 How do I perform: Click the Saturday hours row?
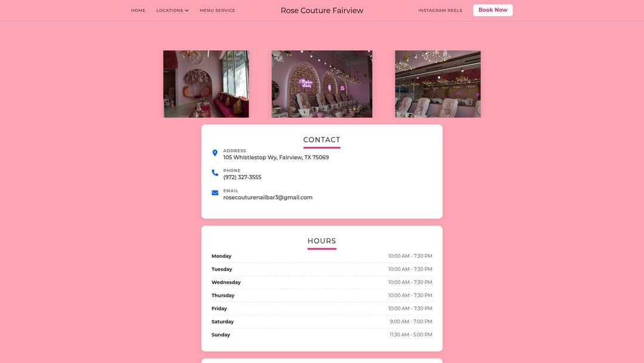322,321
